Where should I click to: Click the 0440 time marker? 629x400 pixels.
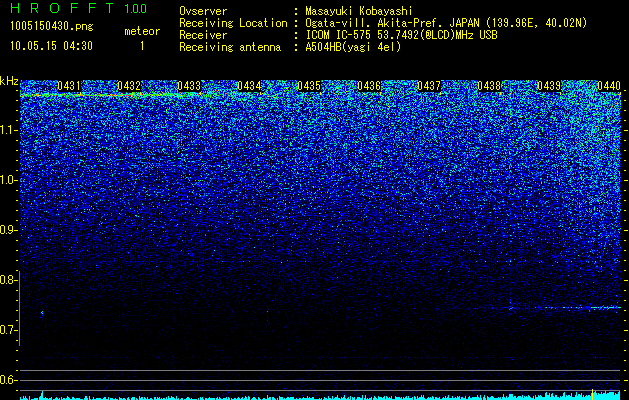[609, 86]
